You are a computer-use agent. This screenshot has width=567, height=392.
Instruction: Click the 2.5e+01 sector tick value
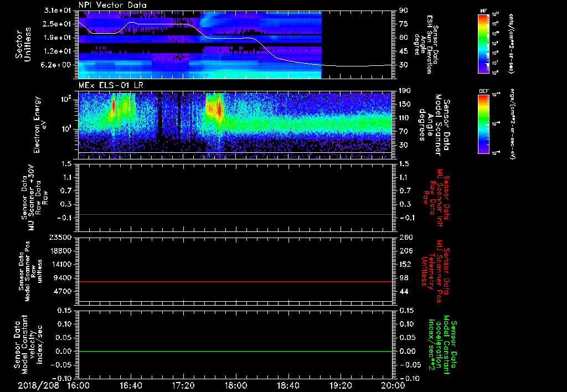58,24
